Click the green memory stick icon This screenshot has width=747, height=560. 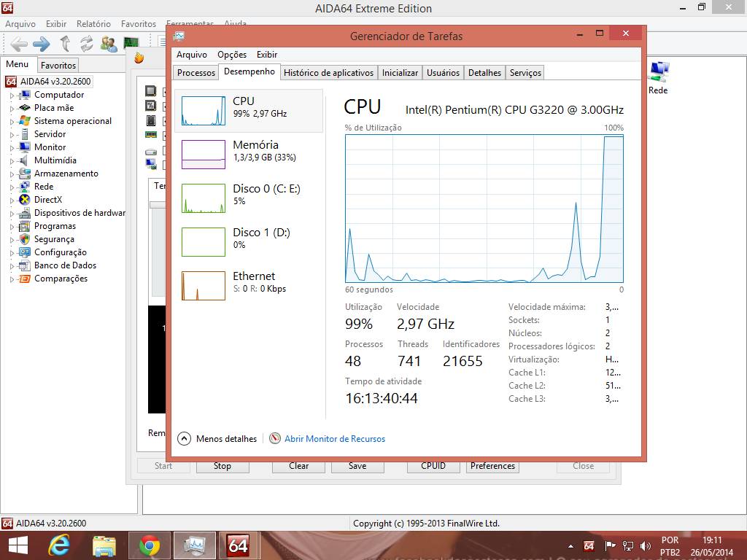tap(150, 135)
